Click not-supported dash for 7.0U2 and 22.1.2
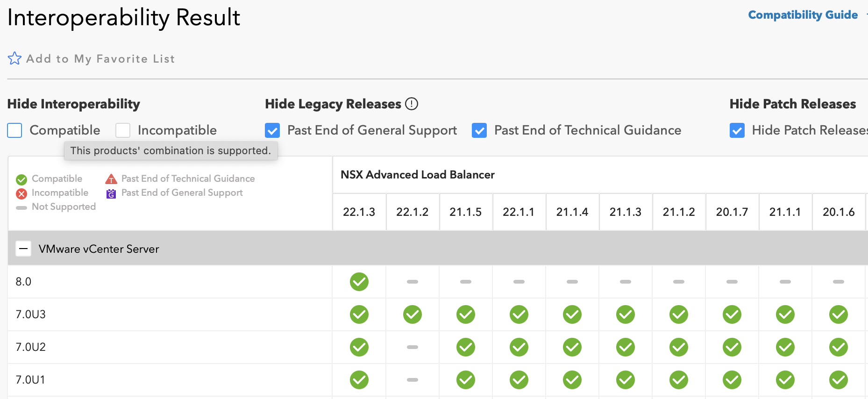The height and width of the screenshot is (399, 868). click(x=413, y=347)
